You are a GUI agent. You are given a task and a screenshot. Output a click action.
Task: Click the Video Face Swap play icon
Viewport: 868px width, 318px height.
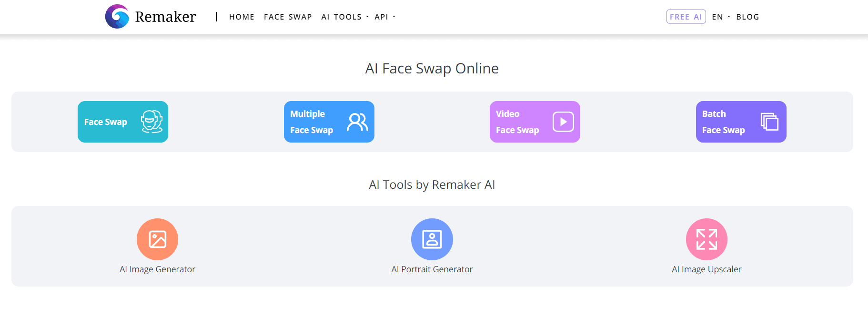click(x=562, y=122)
